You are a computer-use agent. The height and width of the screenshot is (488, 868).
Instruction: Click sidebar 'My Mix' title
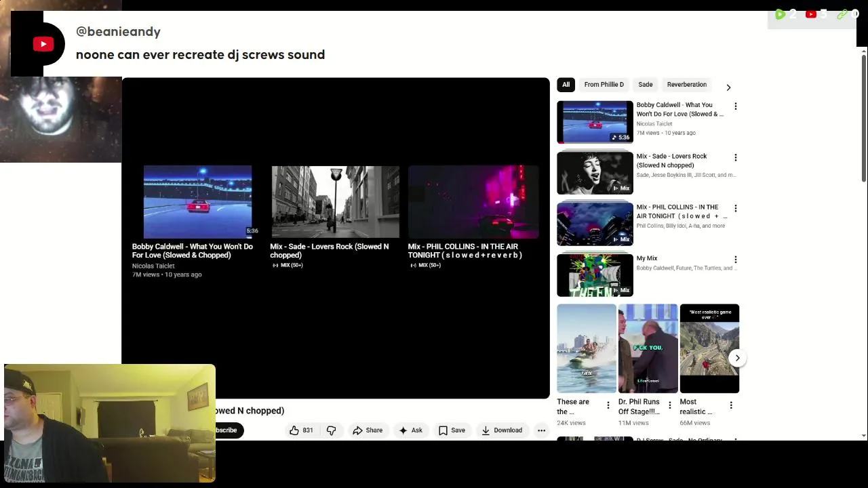tap(647, 258)
